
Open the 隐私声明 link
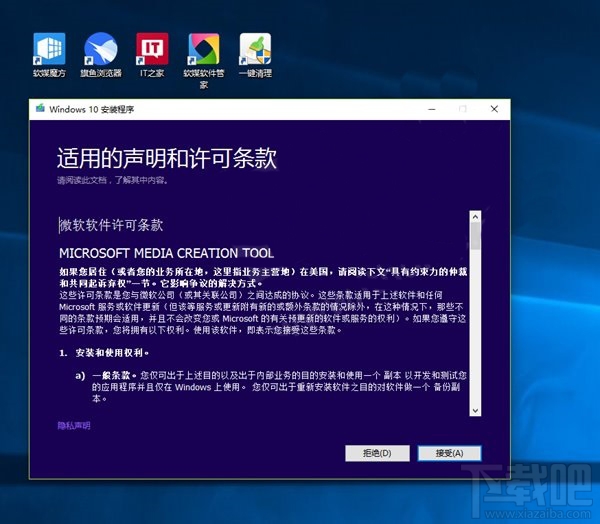pos(74,425)
